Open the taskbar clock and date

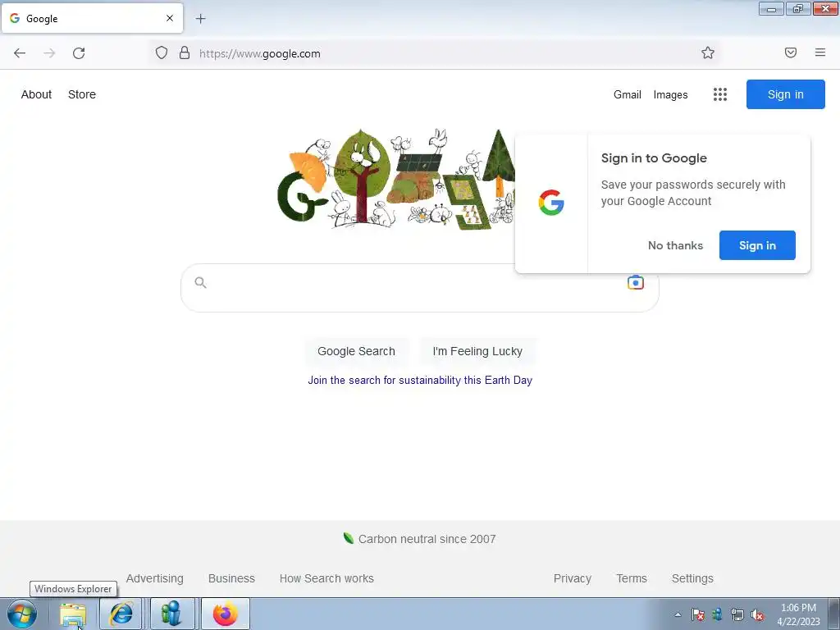(798, 614)
